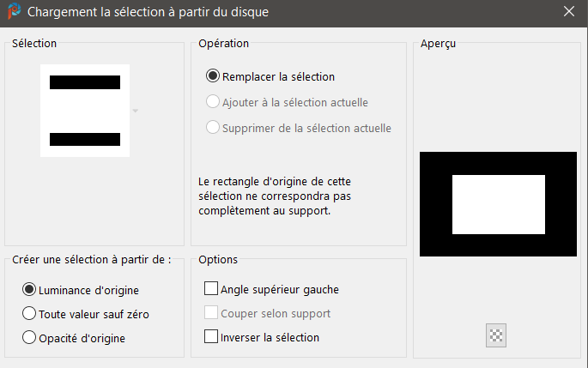Click the dialog title text in title bar

point(148,12)
